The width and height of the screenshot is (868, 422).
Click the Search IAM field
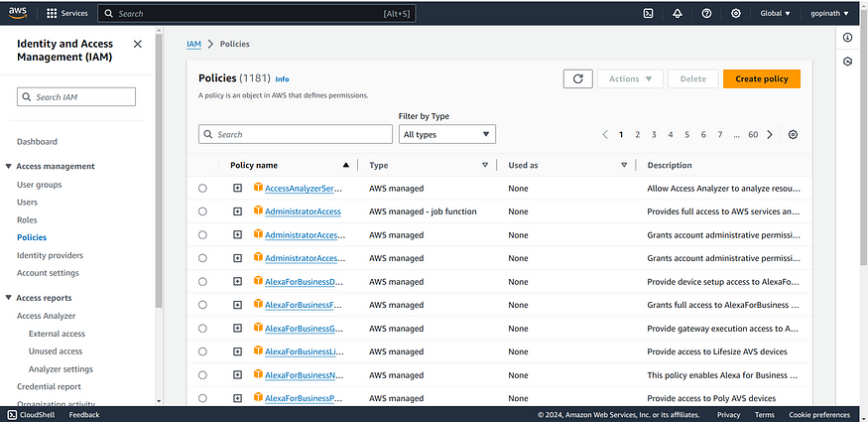coord(76,97)
